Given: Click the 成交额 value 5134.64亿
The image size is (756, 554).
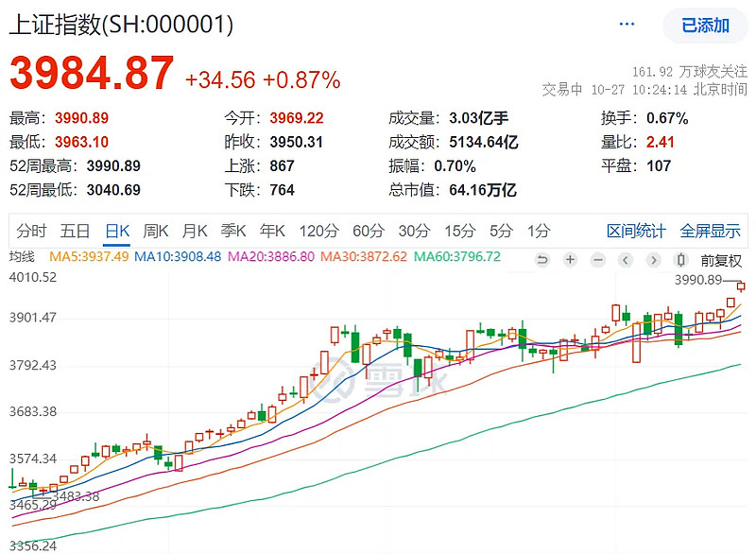Looking at the screenshot, I should 484,142.
